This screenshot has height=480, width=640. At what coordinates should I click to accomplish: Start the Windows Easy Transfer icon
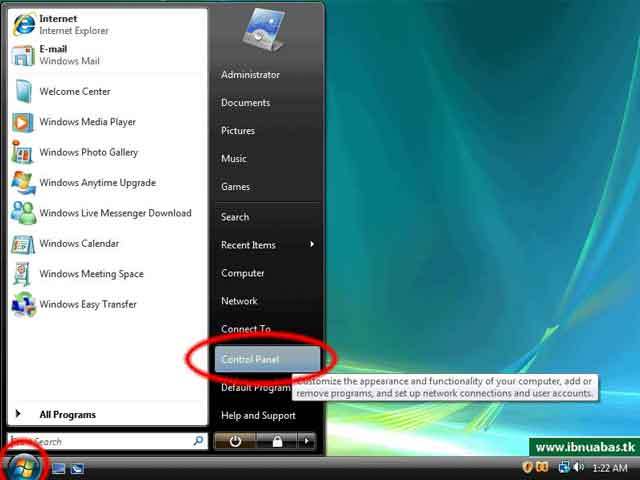23,304
